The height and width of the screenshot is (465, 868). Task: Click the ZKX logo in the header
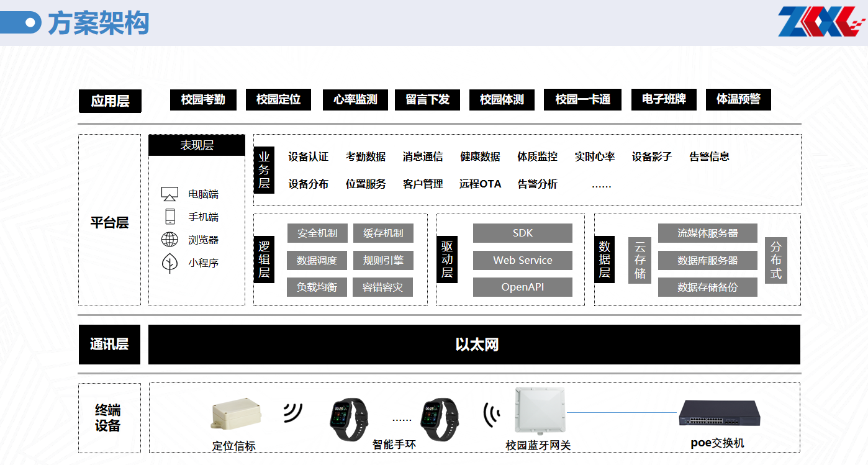click(819, 22)
